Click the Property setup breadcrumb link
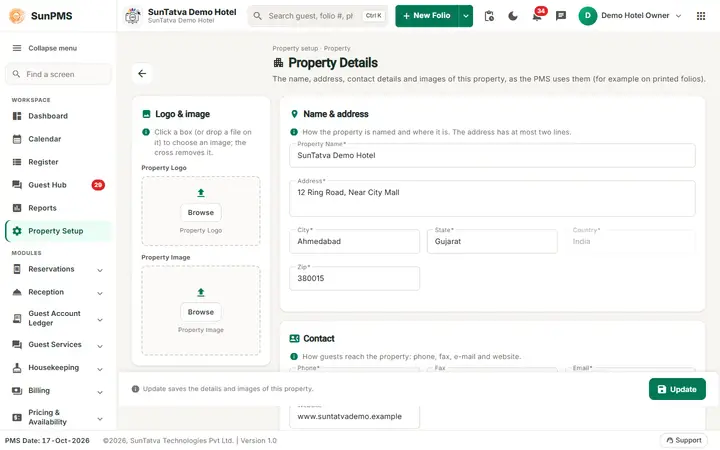This screenshot has height=450, width=720. point(295,48)
